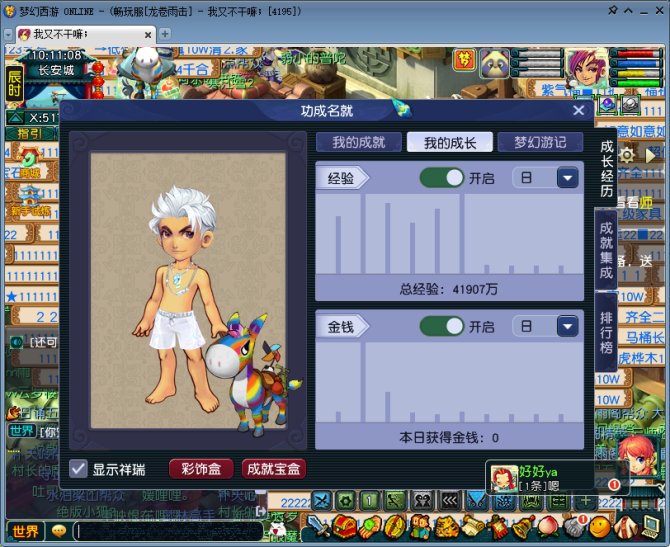Open the 成就集成 side tab
The width and height of the screenshot is (670, 547).
606,250
